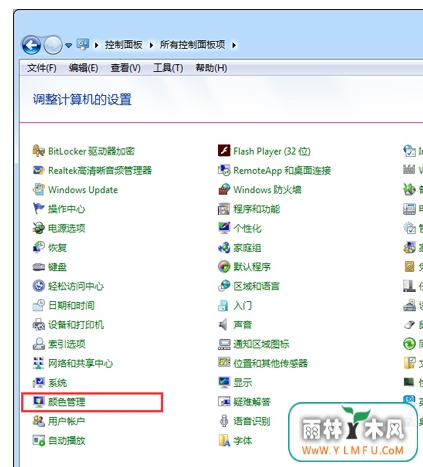
Task: Click 所有控制面板项 breadcrumb
Action: coord(192,45)
